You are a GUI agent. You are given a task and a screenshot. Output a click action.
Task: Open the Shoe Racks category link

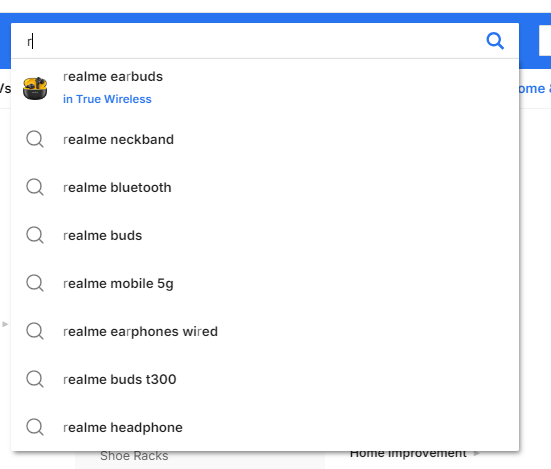tap(134, 456)
